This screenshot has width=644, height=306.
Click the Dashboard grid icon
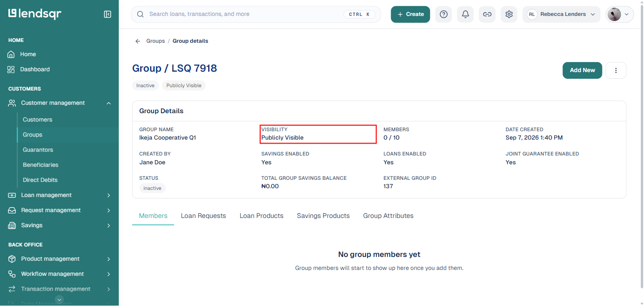[x=11, y=70]
